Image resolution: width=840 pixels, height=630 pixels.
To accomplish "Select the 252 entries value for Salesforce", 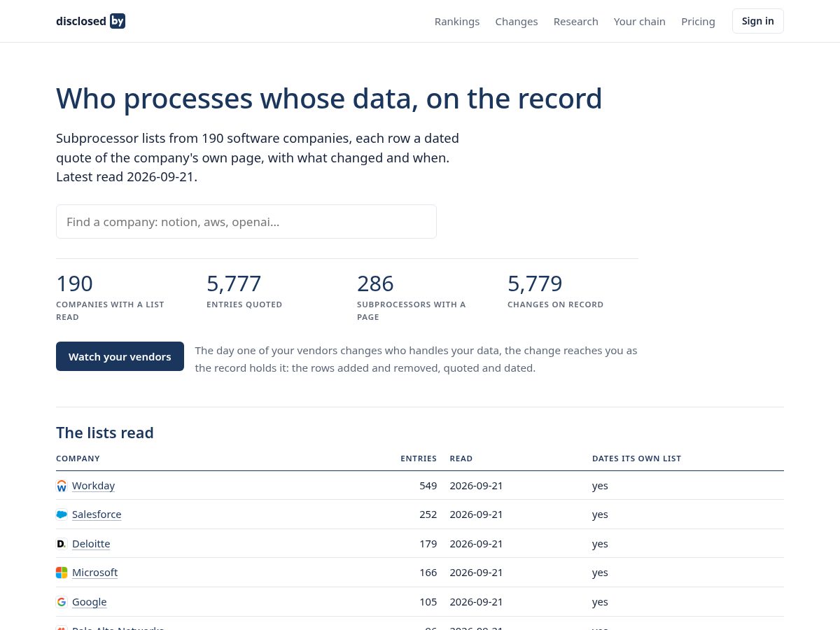I will 428,514.
